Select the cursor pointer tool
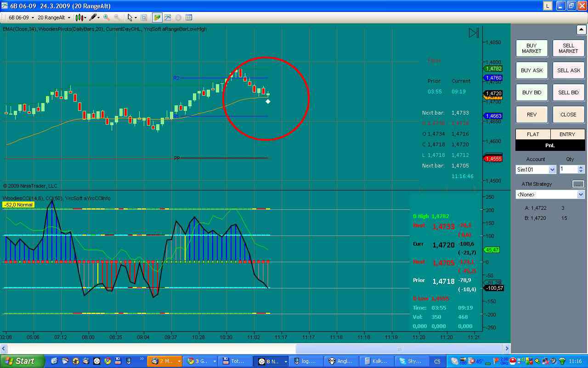The image size is (588, 368). [x=130, y=17]
